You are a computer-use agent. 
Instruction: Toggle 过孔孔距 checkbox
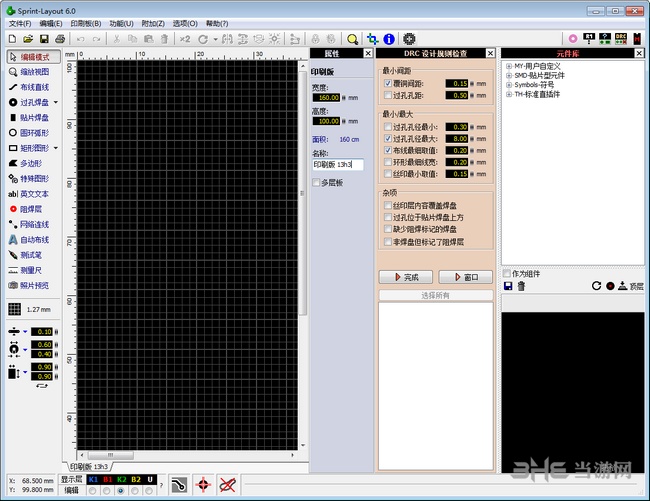click(388, 95)
